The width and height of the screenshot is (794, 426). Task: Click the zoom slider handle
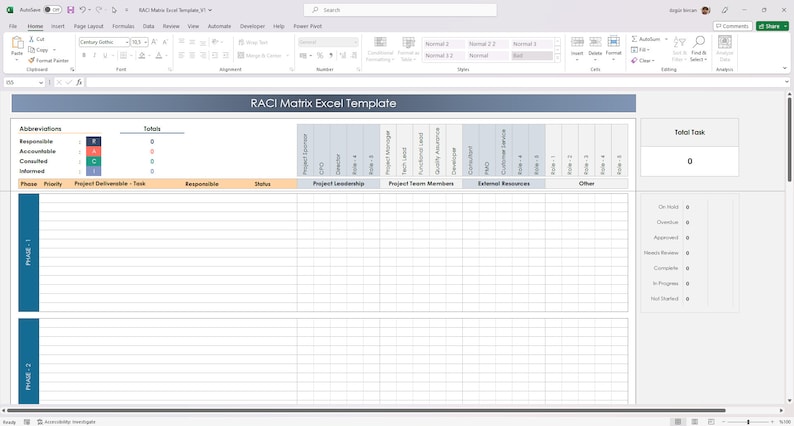(748, 421)
